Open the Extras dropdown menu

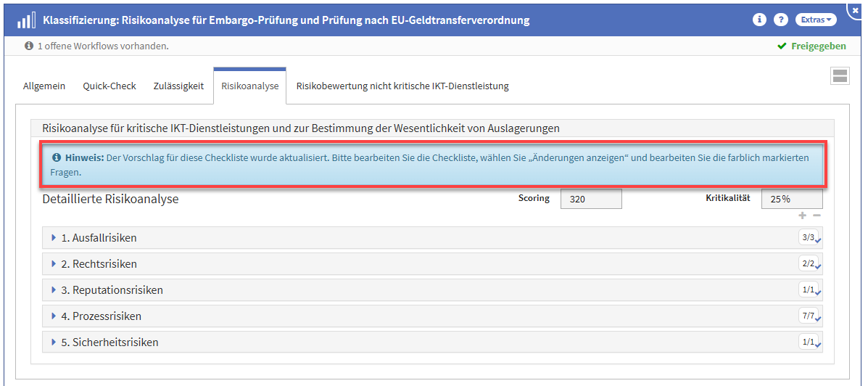(816, 20)
